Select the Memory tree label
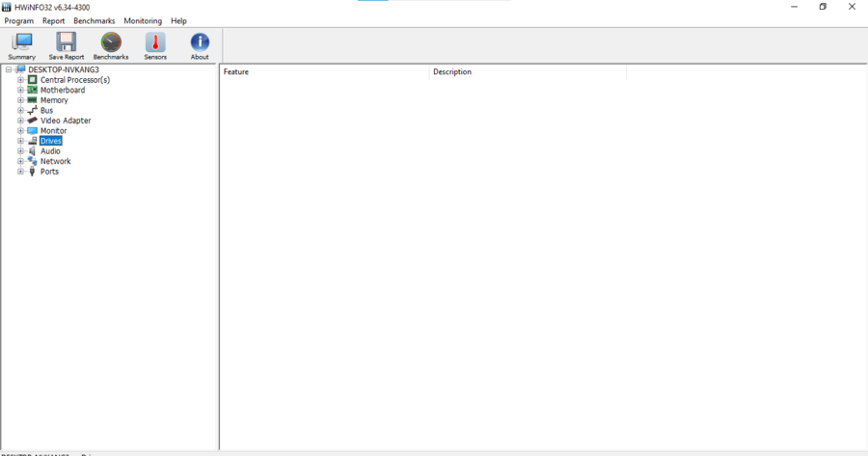 54,100
